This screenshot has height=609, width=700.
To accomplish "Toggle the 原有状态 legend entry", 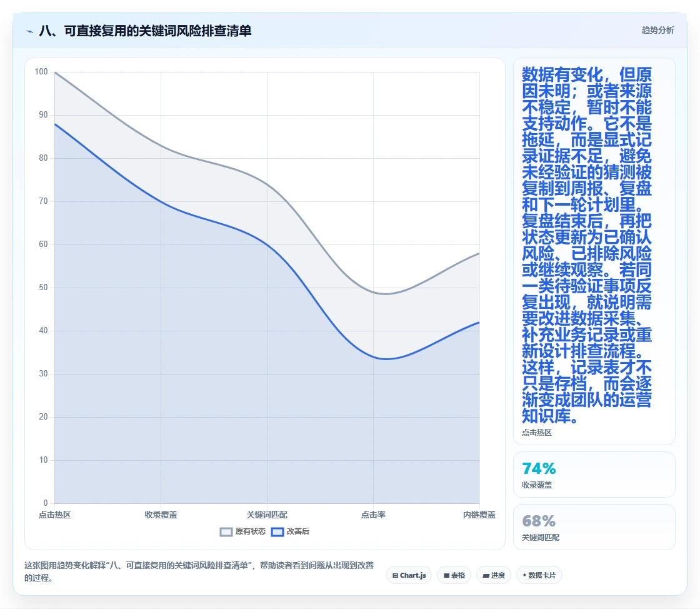I will [x=242, y=531].
